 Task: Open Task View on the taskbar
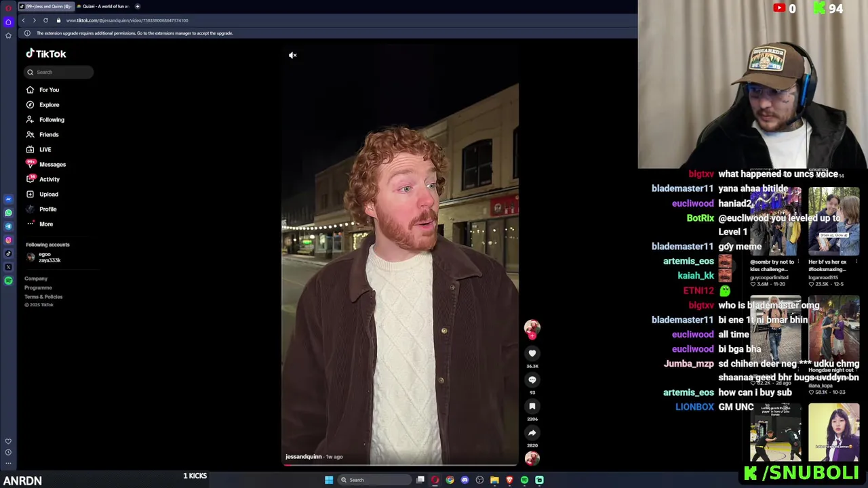[x=420, y=480]
